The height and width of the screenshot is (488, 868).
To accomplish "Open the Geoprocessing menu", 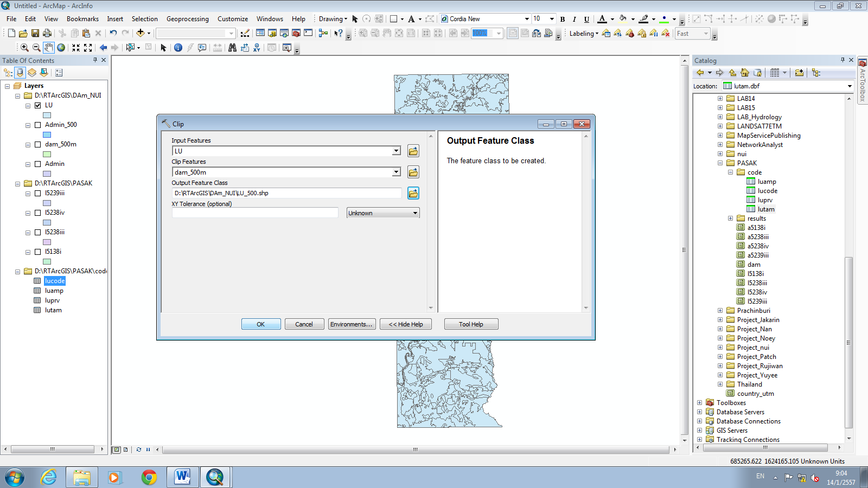I will tap(187, 18).
